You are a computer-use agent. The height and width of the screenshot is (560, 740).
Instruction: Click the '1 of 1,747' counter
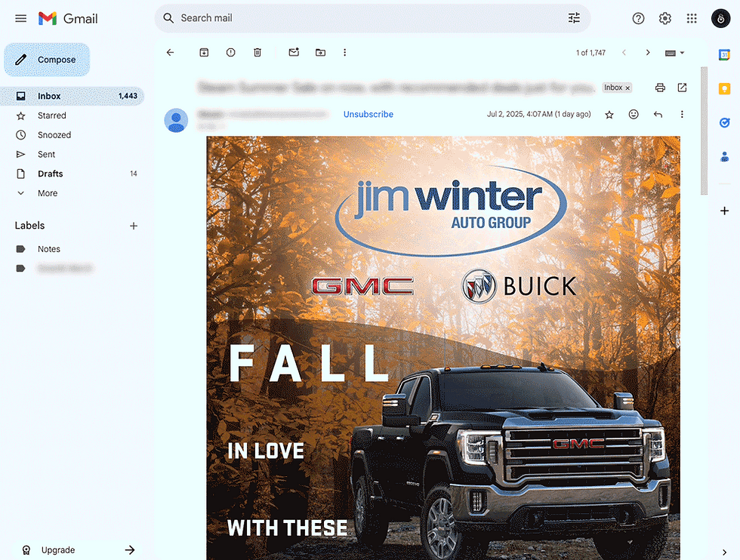pyautogui.click(x=590, y=53)
